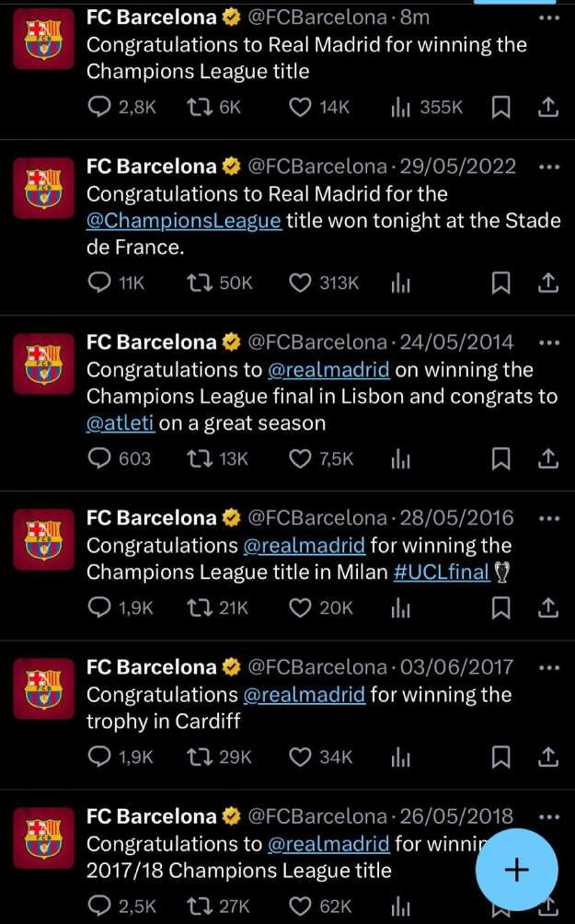
Task: Tap the compose new post plus button
Action: 516,869
